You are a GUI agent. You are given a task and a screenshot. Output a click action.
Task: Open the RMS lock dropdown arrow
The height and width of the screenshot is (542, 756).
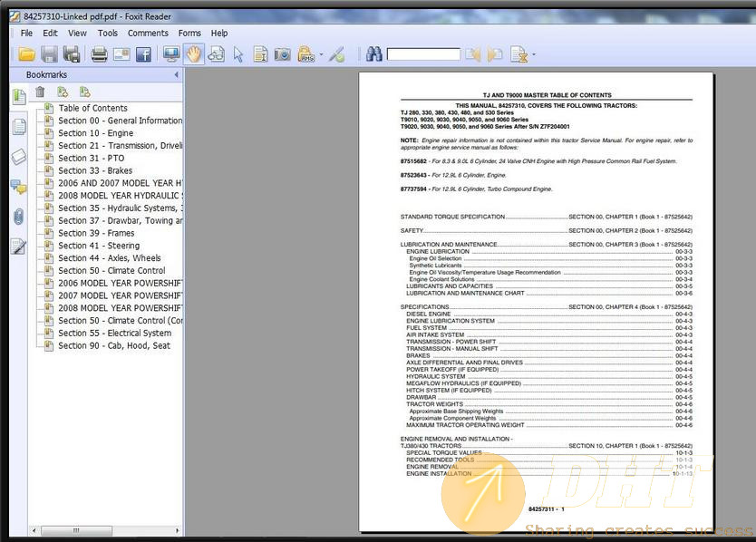(321, 54)
